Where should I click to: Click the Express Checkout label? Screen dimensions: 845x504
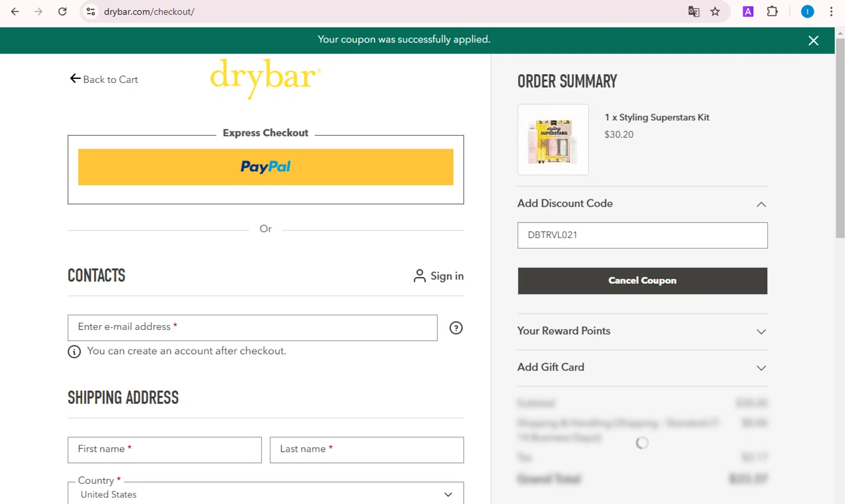point(265,133)
